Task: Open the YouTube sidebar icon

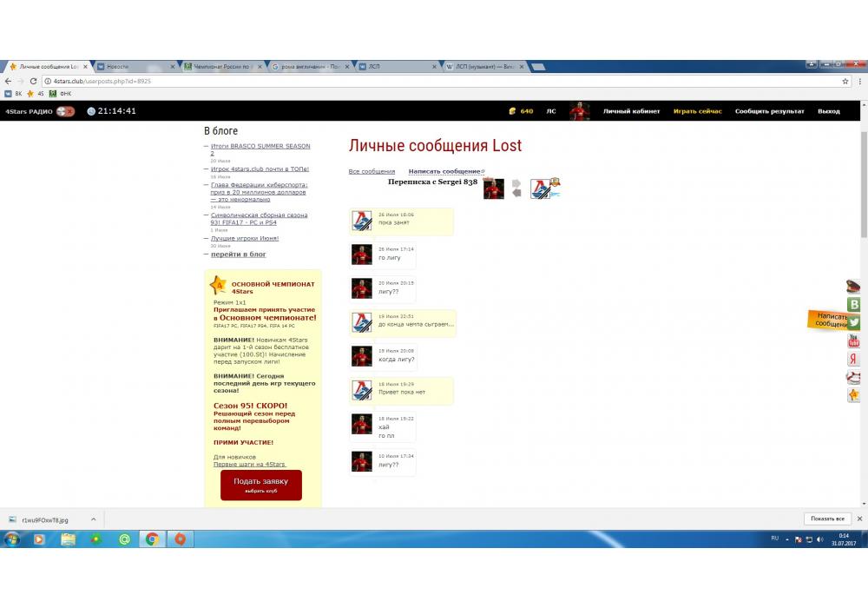Action: point(853,340)
